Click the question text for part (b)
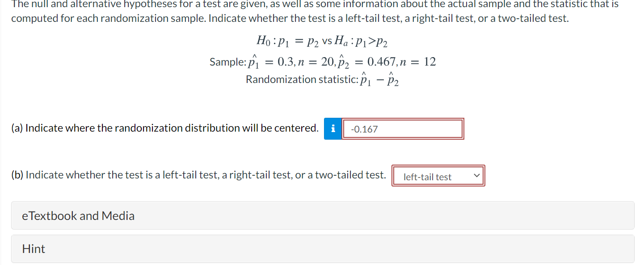 click(x=198, y=174)
